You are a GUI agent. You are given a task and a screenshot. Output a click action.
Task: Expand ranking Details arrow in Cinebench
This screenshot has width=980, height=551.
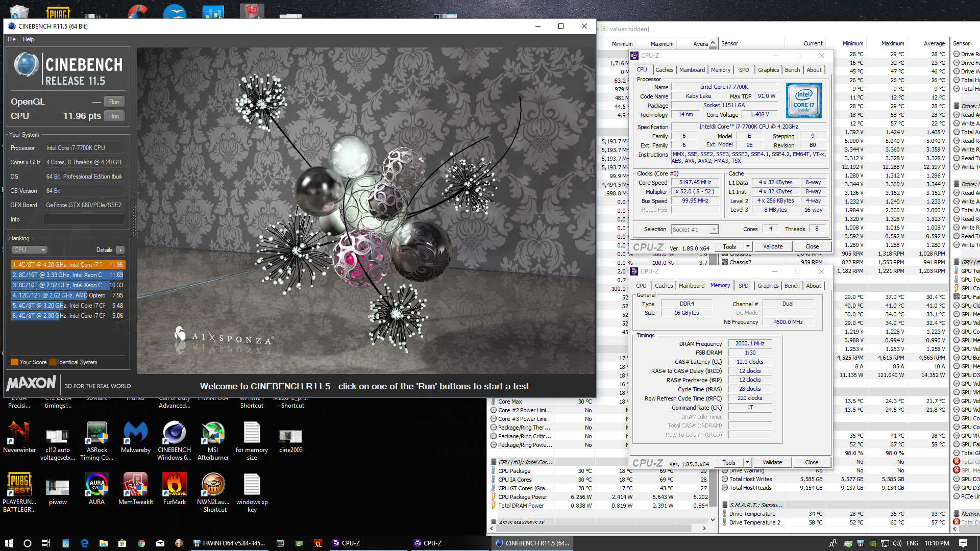pyautogui.click(x=120, y=250)
